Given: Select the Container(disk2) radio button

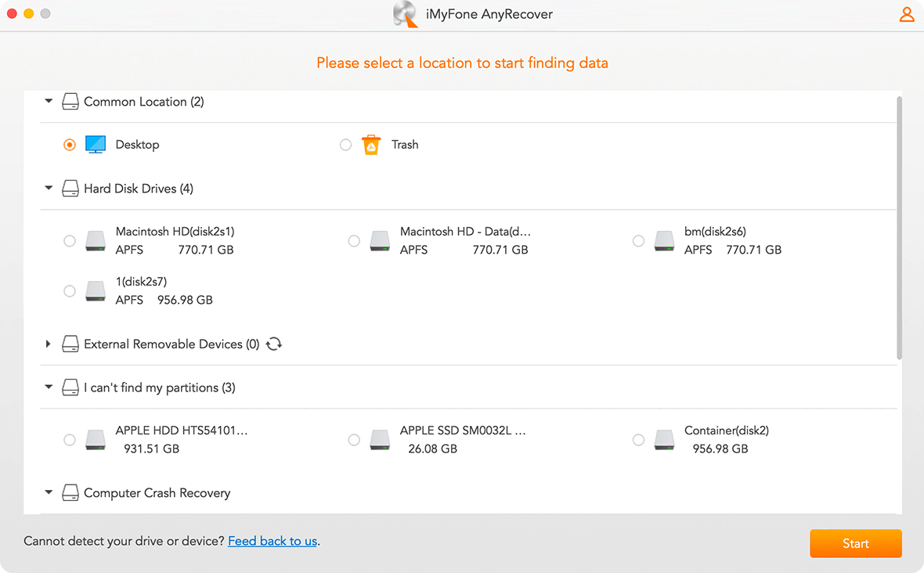Looking at the screenshot, I should click(638, 440).
